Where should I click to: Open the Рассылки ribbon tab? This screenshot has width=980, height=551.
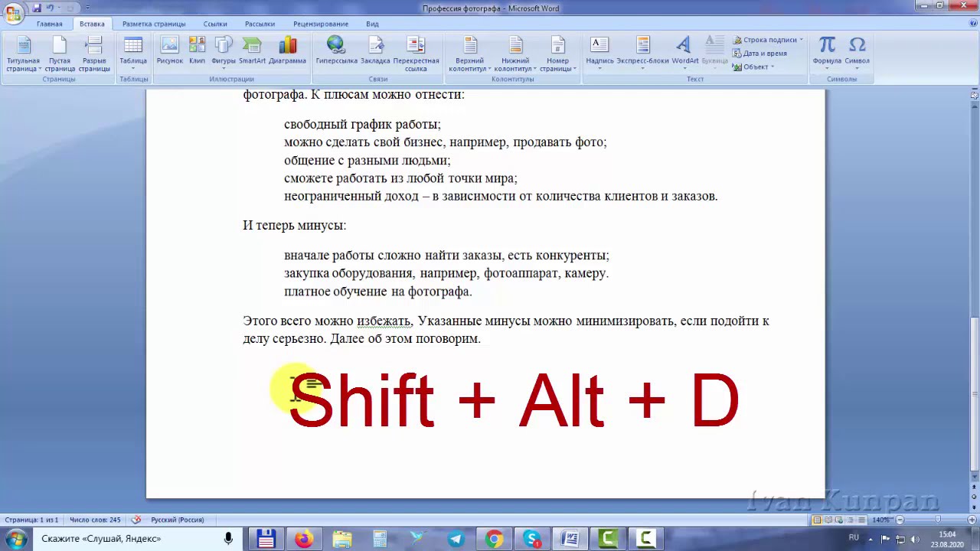pyautogui.click(x=260, y=24)
